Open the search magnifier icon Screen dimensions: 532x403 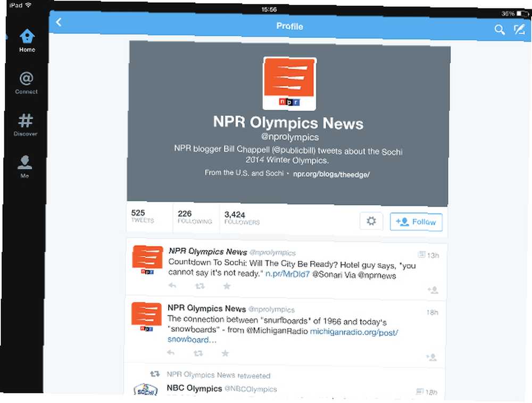tap(500, 29)
